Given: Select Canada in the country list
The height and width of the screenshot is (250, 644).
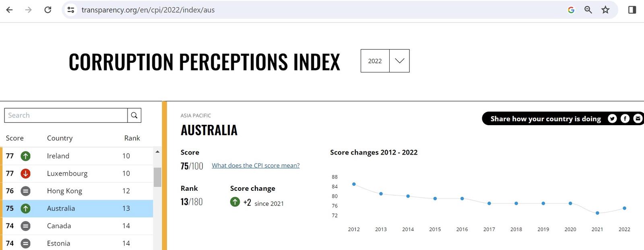Looking at the screenshot, I should [59, 226].
